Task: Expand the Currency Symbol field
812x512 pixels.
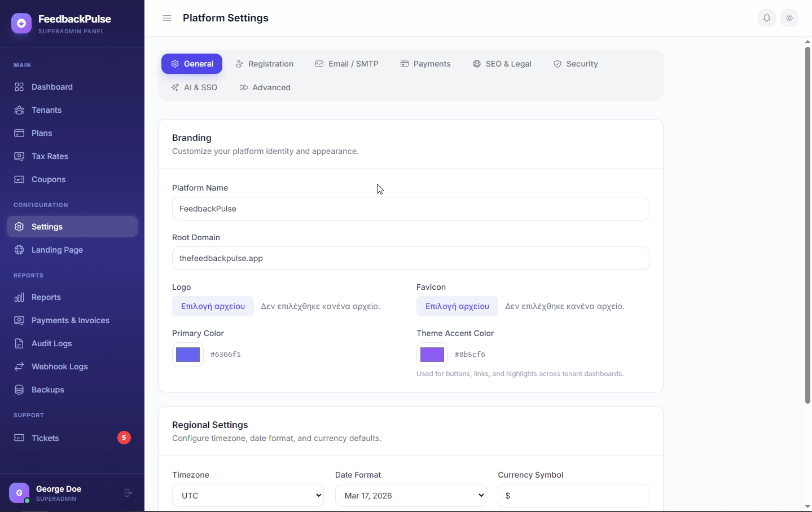Action: click(573, 495)
